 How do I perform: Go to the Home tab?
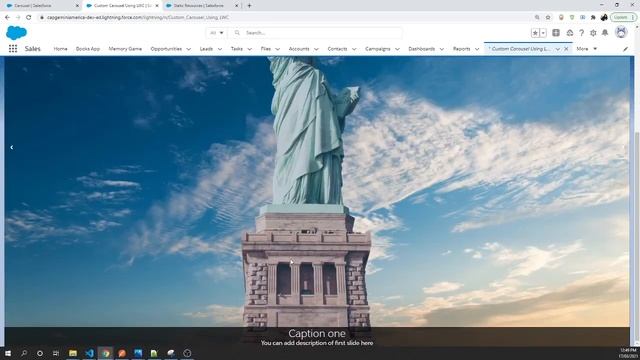coord(60,49)
